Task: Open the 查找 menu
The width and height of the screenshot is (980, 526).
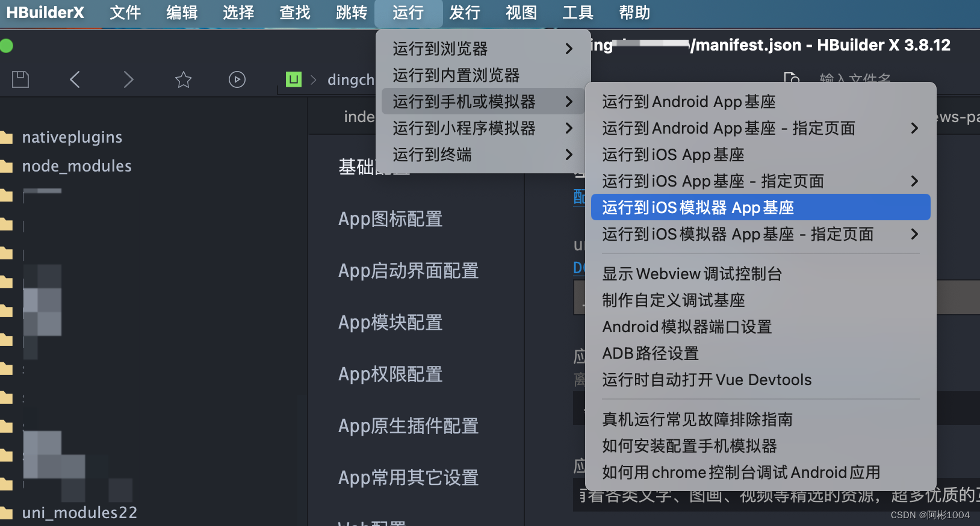Action: click(295, 13)
